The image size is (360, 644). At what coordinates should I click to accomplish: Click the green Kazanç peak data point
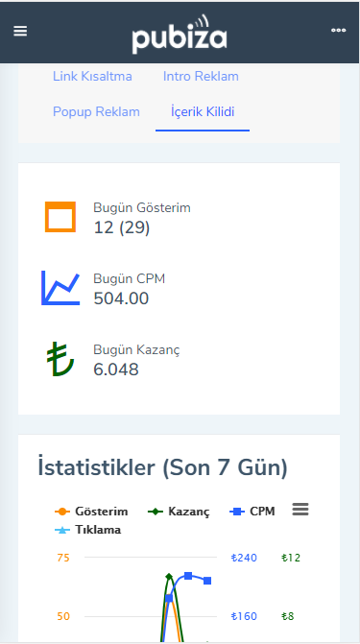pyautogui.click(x=169, y=577)
